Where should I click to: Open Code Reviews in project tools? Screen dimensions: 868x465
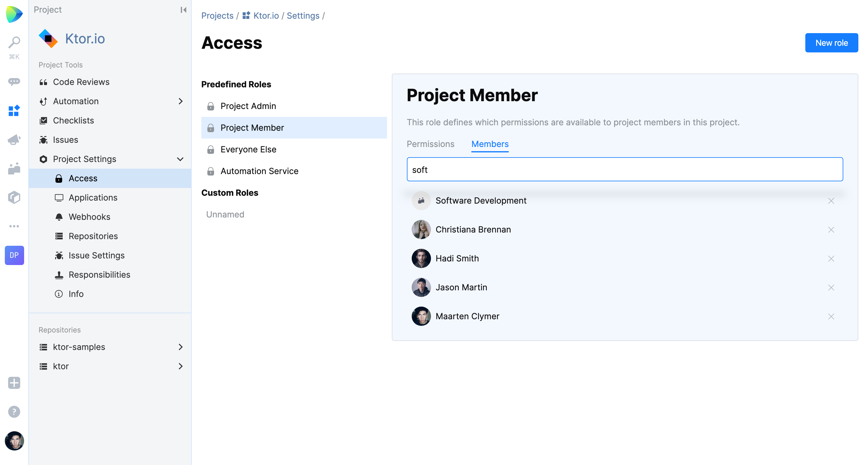coord(81,82)
